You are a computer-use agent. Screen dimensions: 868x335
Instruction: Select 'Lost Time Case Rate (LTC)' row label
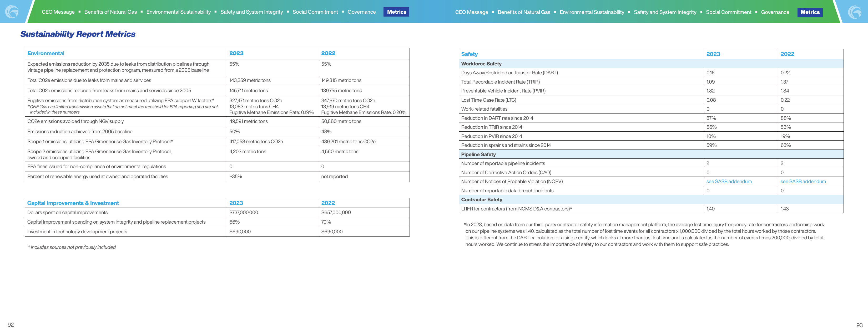(x=489, y=100)
